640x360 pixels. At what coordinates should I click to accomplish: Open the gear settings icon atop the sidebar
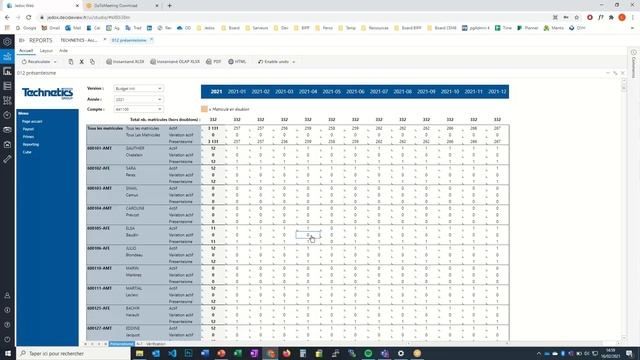coord(7,42)
